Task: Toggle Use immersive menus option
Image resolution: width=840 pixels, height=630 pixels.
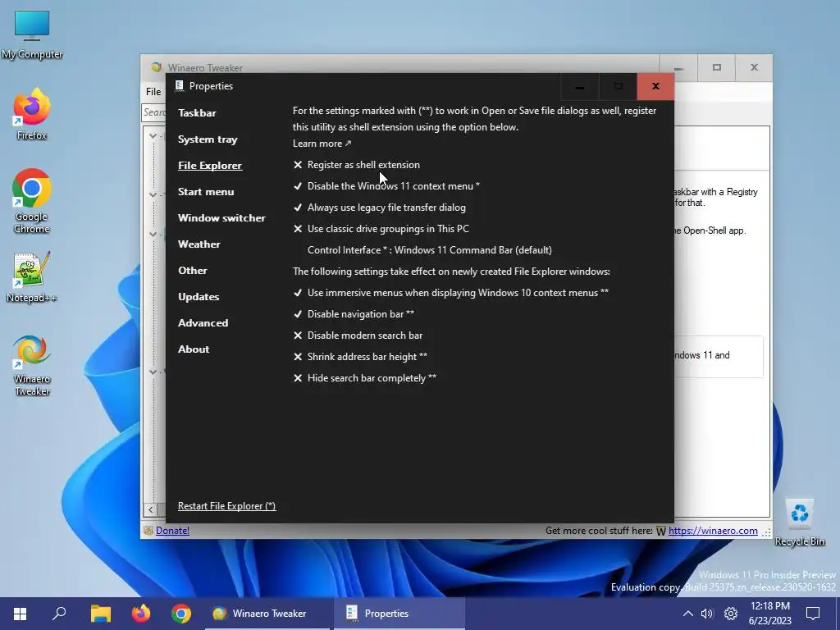Action: (x=450, y=293)
